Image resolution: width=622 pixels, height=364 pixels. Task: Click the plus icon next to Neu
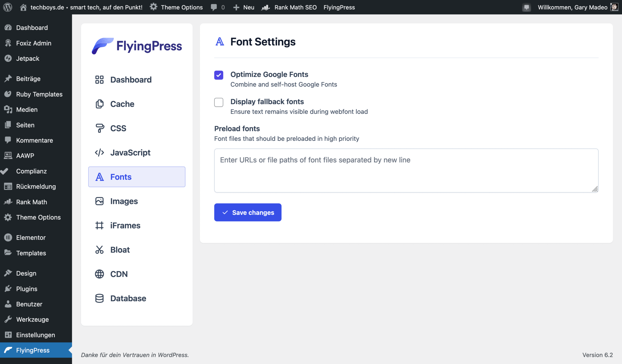click(x=236, y=7)
